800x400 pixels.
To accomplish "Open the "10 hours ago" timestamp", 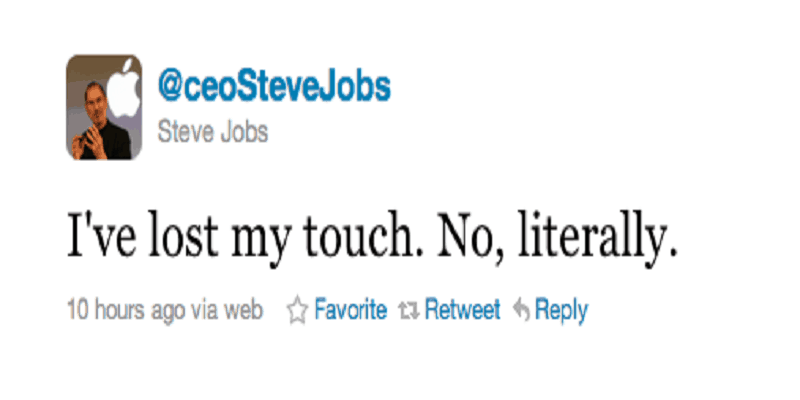I will pos(123,310).
